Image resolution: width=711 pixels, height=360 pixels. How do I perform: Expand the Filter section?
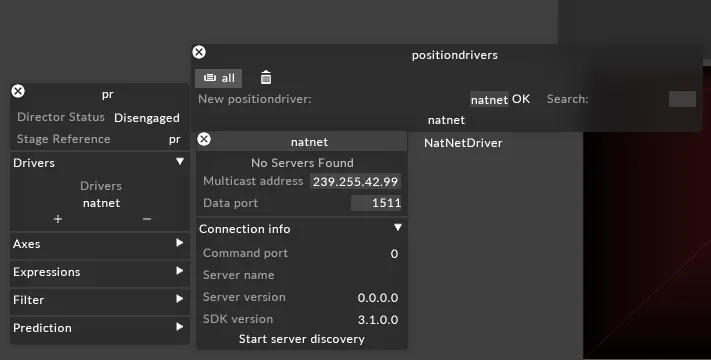(180, 298)
